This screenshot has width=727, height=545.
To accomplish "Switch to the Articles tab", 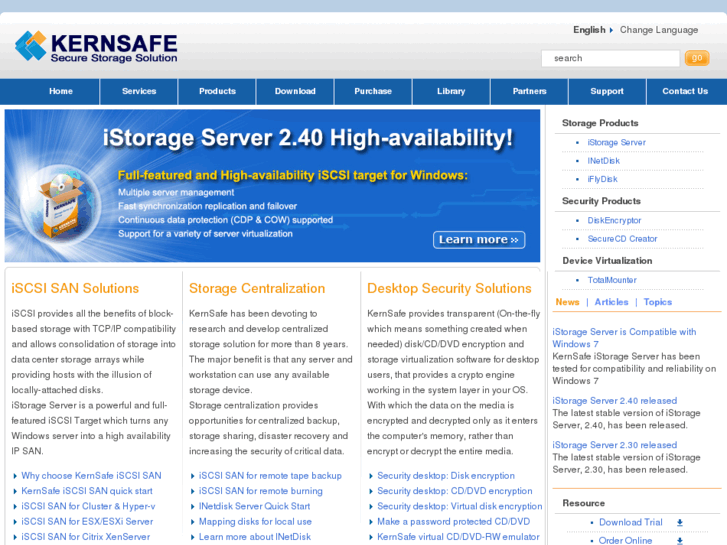I will coord(612,302).
